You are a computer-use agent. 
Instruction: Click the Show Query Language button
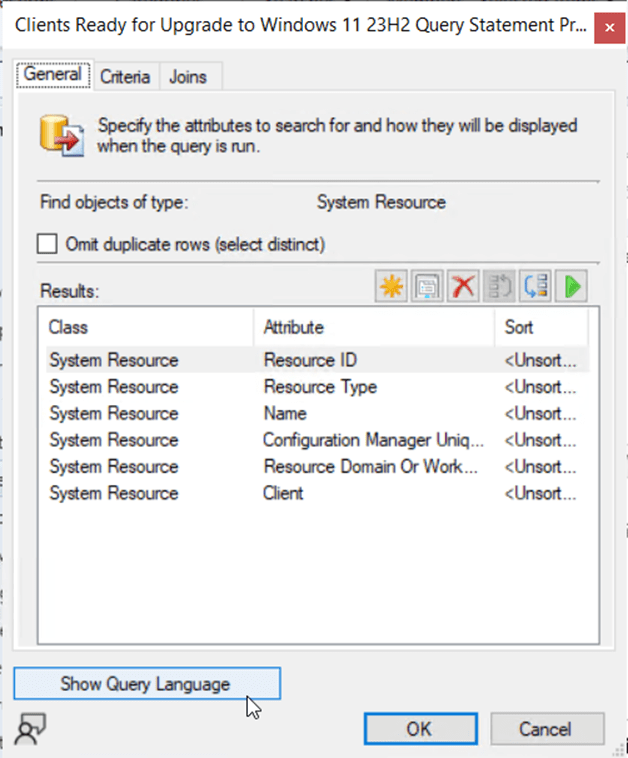click(146, 684)
